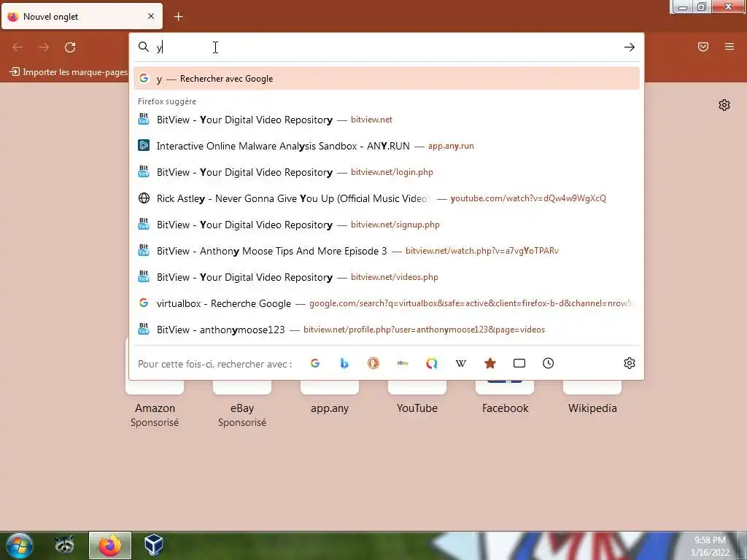Search this time with Bing icon
Screen dimensions: 747x560
[344, 363]
